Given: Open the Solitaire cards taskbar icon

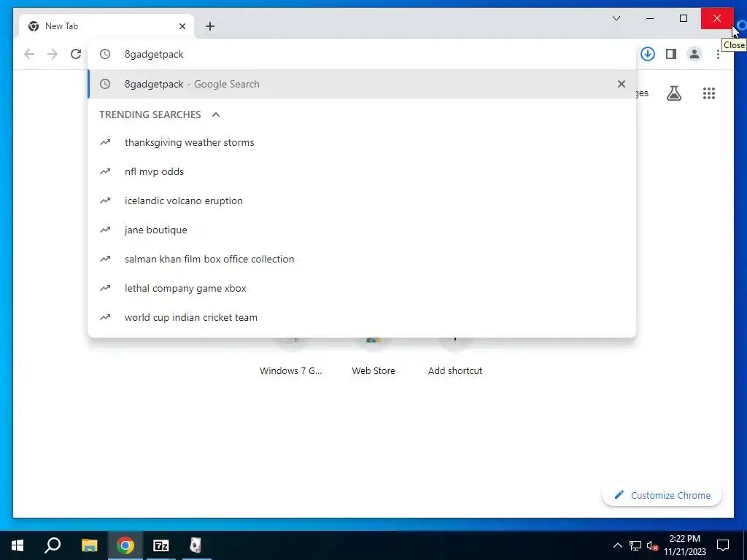Looking at the screenshot, I should coord(196,545).
